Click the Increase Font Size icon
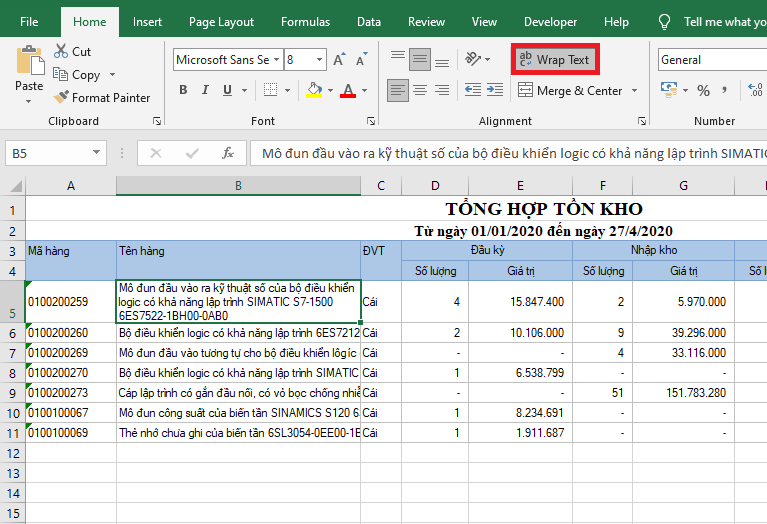The width and height of the screenshot is (767, 524). pos(339,60)
